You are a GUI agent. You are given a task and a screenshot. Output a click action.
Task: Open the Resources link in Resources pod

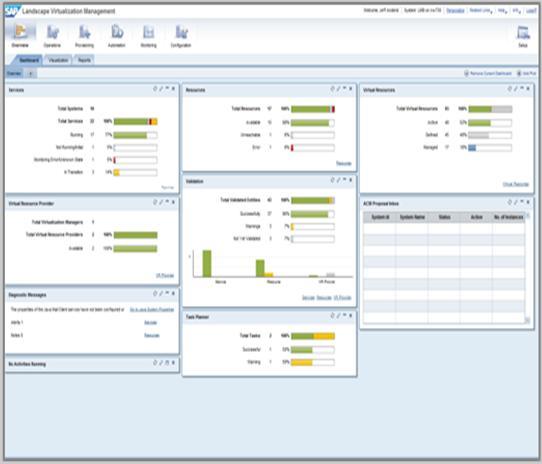(344, 163)
